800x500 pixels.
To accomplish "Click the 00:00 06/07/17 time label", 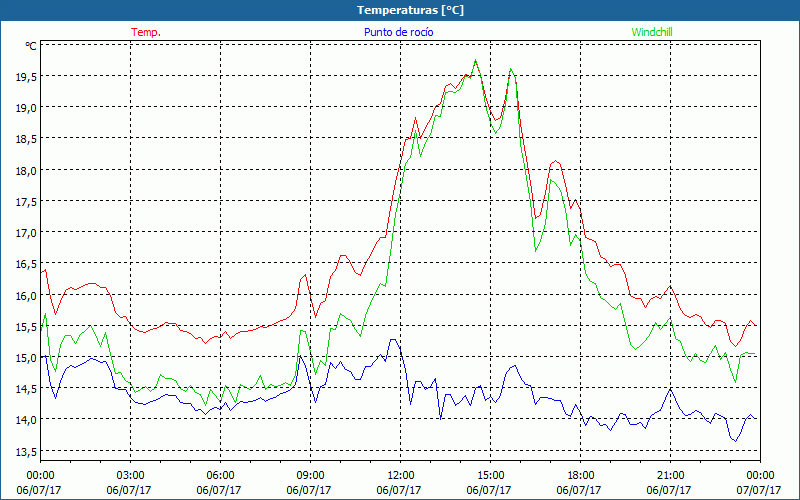I will click(x=39, y=483).
